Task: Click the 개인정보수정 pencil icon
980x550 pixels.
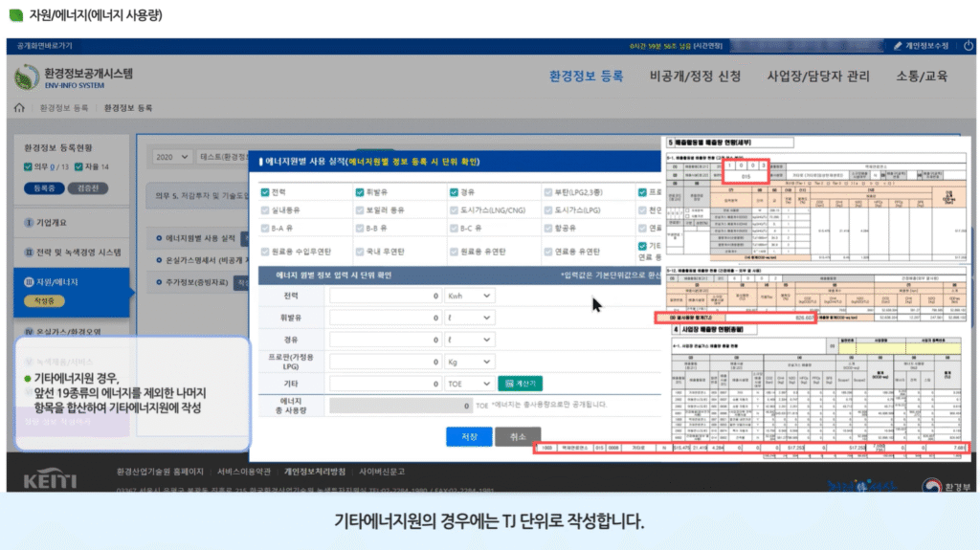Action: coord(897,45)
